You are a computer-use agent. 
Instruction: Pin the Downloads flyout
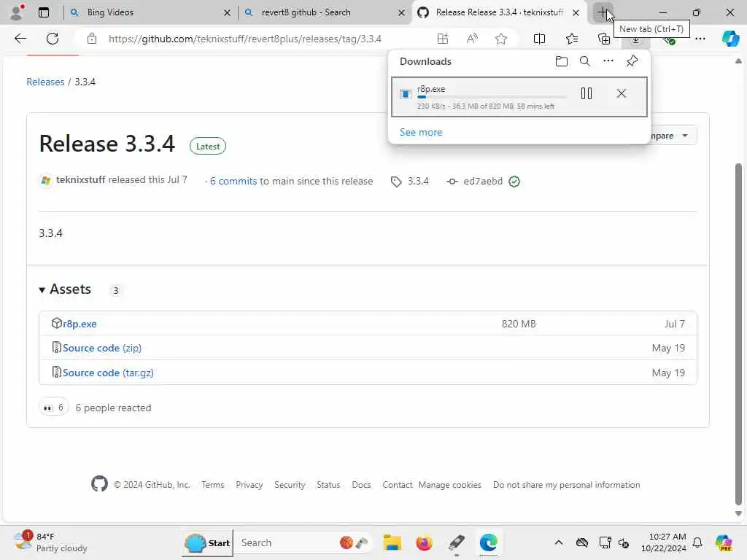tap(632, 61)
